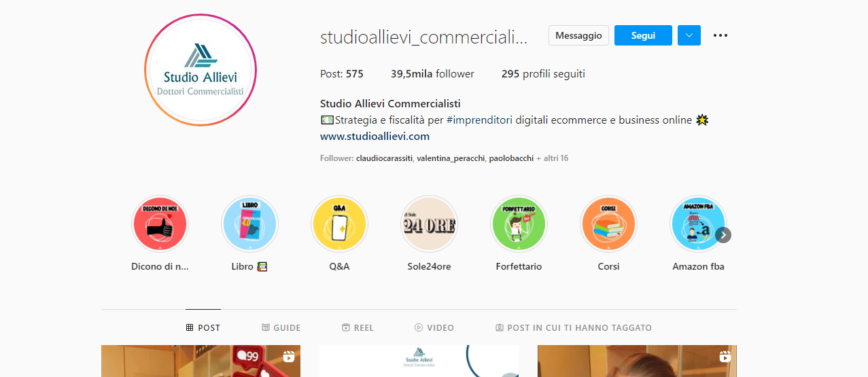Screen dimensions: 868x377
Task: Open the third post thumbnail on the right
Action: pyautogui.click(x=637, y=361)
